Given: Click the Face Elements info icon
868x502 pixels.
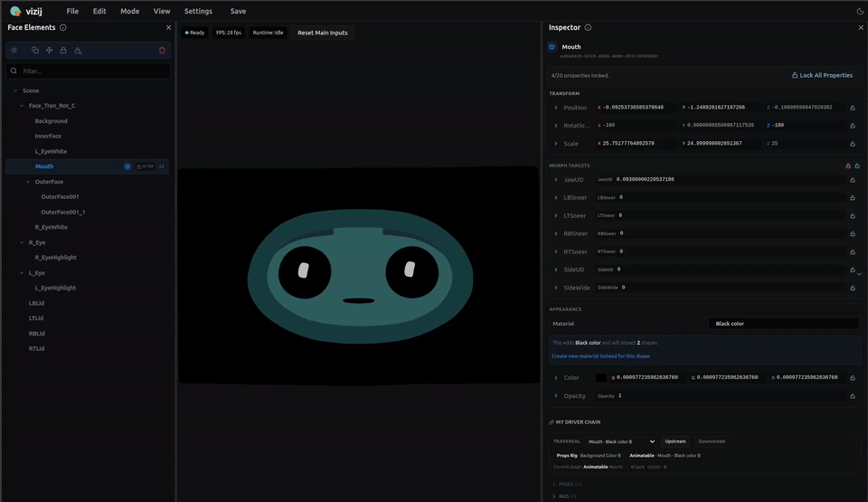Looking at the screenshot, I should click(x=63, y=28).
